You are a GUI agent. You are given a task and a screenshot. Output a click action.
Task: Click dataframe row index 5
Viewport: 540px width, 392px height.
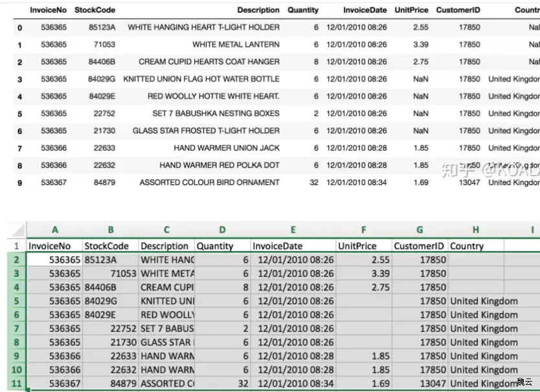point(19,114)
